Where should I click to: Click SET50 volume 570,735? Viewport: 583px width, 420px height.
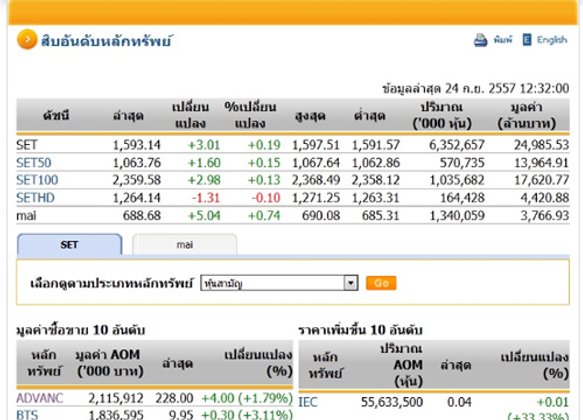(x=462, y=162)
